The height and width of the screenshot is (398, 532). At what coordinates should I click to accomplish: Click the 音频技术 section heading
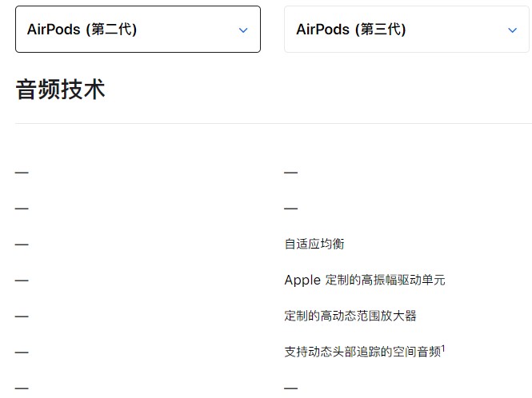(60, 89)
